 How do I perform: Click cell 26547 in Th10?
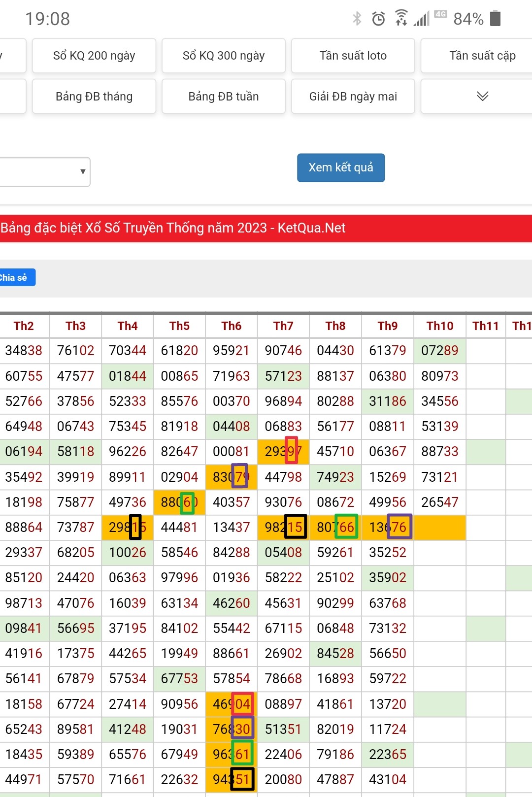440,502
